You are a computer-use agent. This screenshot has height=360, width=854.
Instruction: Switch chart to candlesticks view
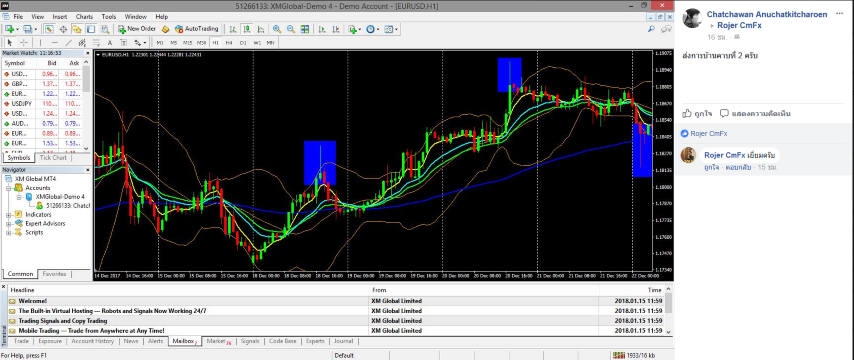(x=247, y=29)
